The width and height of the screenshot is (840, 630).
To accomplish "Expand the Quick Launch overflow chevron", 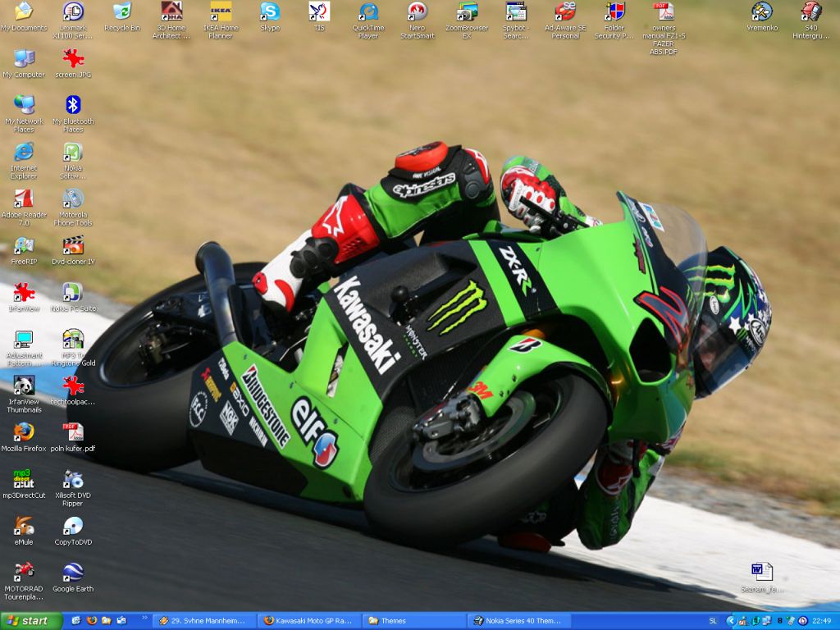I will pos(144,619).
